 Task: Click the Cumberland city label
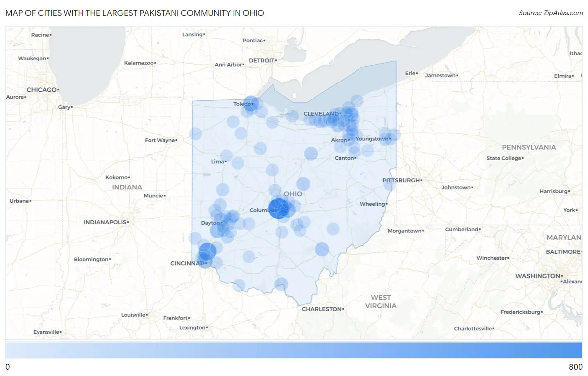click(462, 229)
